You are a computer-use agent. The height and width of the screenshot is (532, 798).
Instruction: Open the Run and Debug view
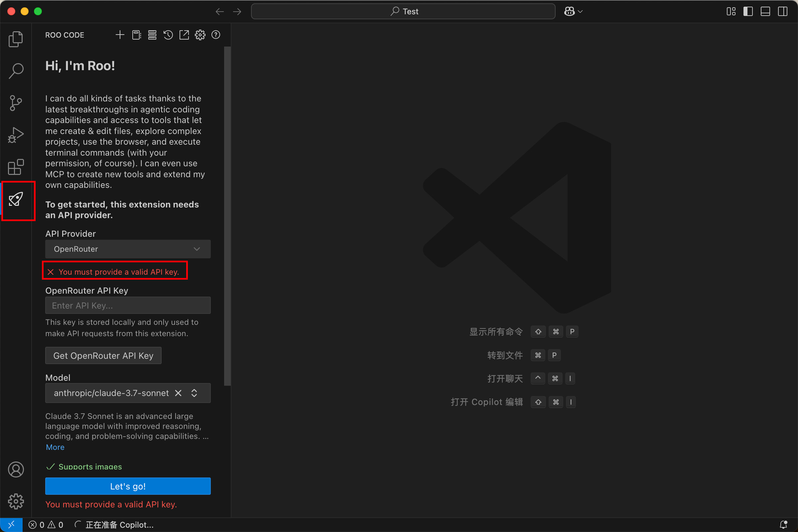click(x=16, y=135)
